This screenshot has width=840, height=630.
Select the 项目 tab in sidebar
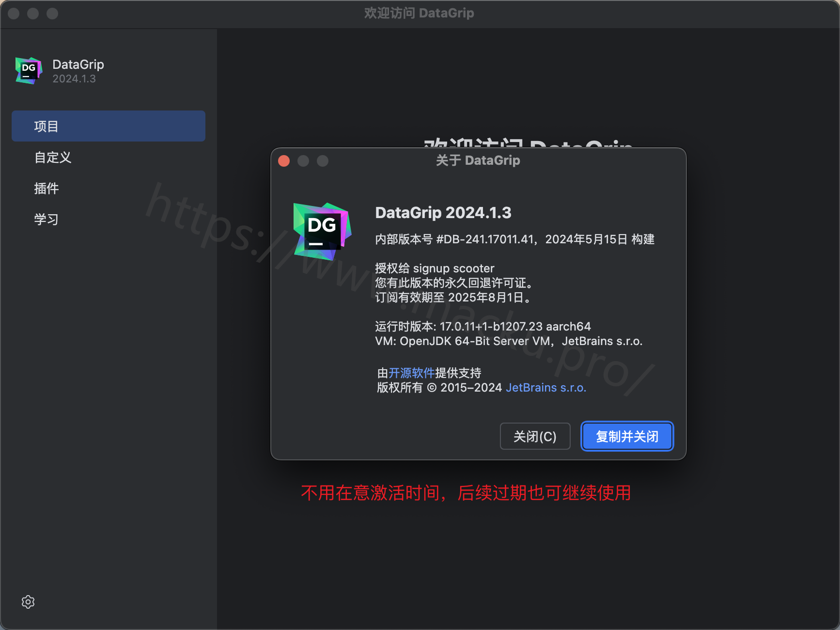click(109, 126)
